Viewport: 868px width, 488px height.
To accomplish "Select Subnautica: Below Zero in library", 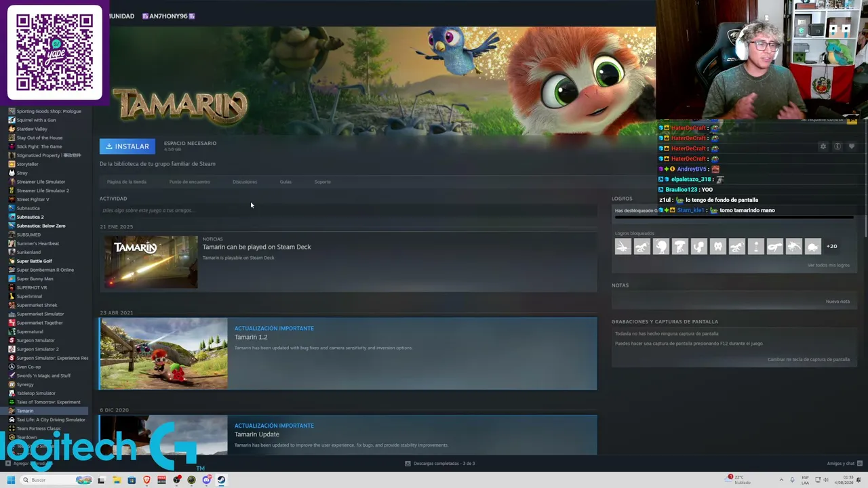I will pos(41,226).
